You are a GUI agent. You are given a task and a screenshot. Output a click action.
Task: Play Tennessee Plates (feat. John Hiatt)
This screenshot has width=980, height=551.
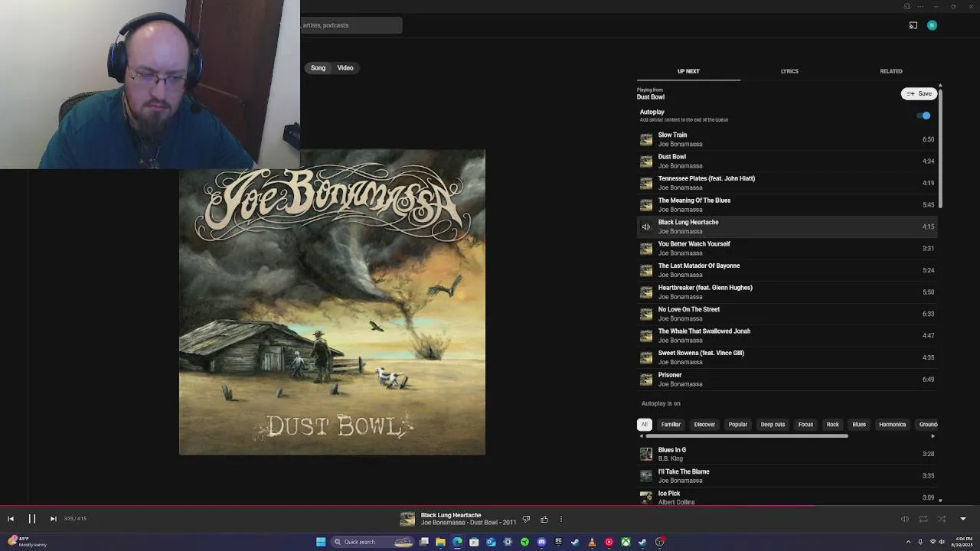tap(787, 183)
